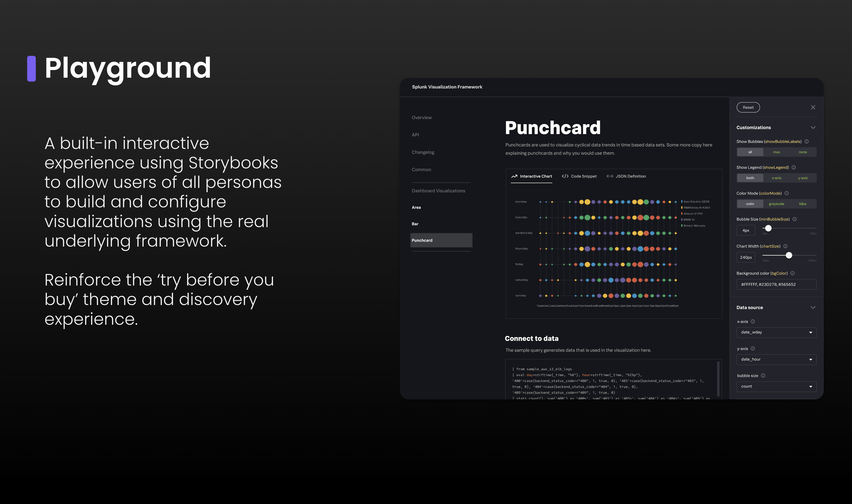
Task: Click the BMW VI legend entry
Action: click(688, 220)
